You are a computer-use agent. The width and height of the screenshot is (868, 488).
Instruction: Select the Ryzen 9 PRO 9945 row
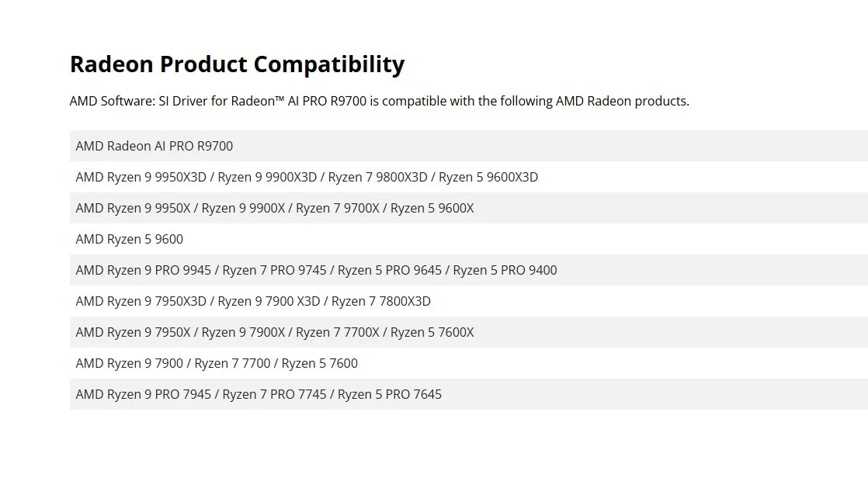[x=469, y=270]
